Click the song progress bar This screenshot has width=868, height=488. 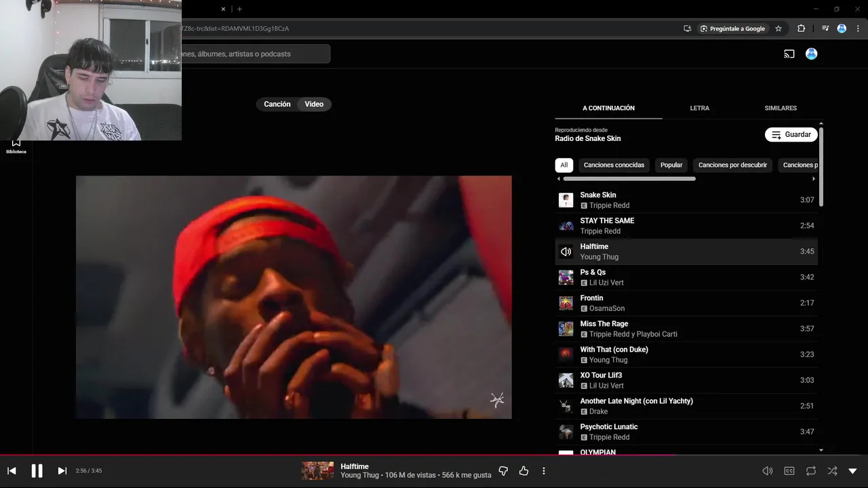point(434,455)
